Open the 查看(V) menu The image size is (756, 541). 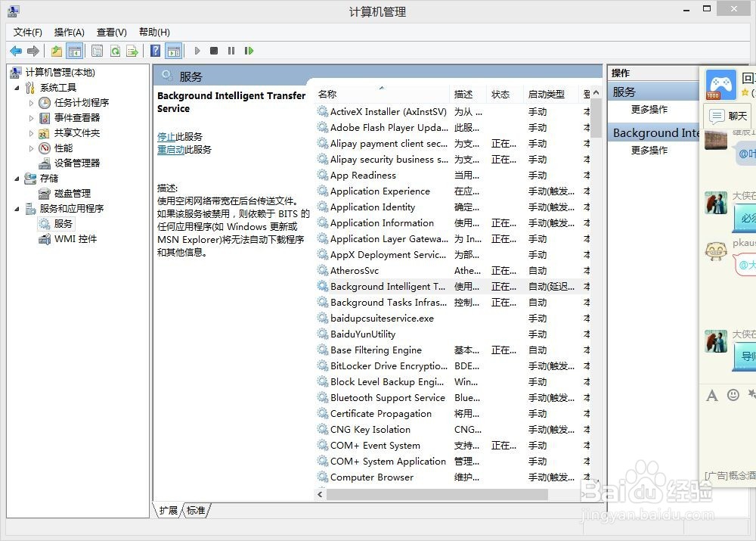point(111,33)
